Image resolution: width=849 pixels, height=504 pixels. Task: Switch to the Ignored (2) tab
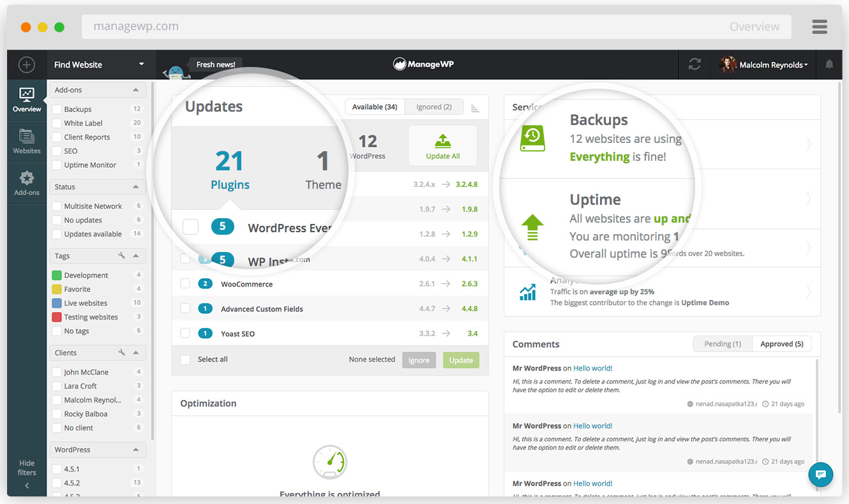(433, 107)
